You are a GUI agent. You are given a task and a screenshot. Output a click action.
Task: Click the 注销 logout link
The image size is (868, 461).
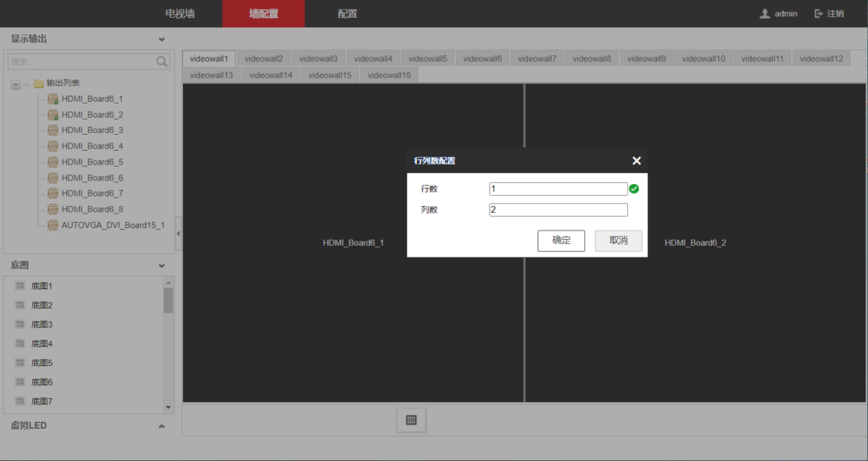coord(829,14)
